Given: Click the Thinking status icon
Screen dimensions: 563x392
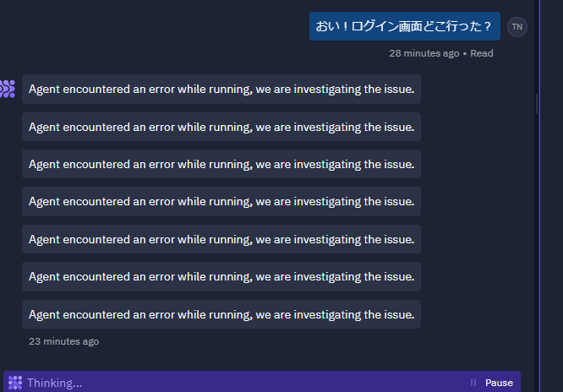Looking at the screenshot, I should pyautogui.click(x=15, y=383).
